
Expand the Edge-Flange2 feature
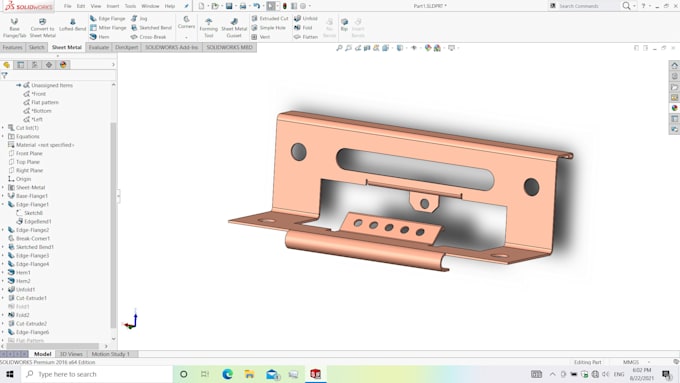(3, 230)
